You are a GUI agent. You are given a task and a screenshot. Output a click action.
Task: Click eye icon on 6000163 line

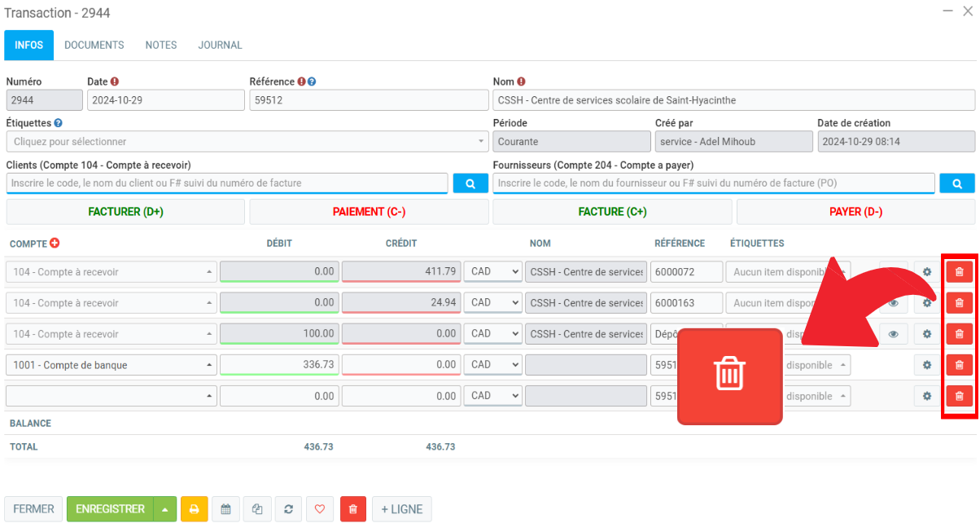893,303
